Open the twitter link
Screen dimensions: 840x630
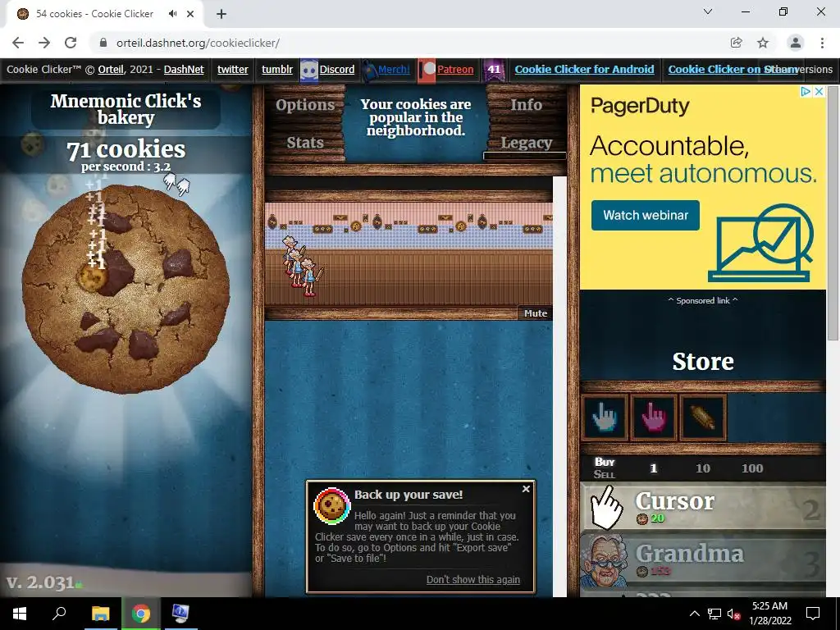[x=232, y=69]
